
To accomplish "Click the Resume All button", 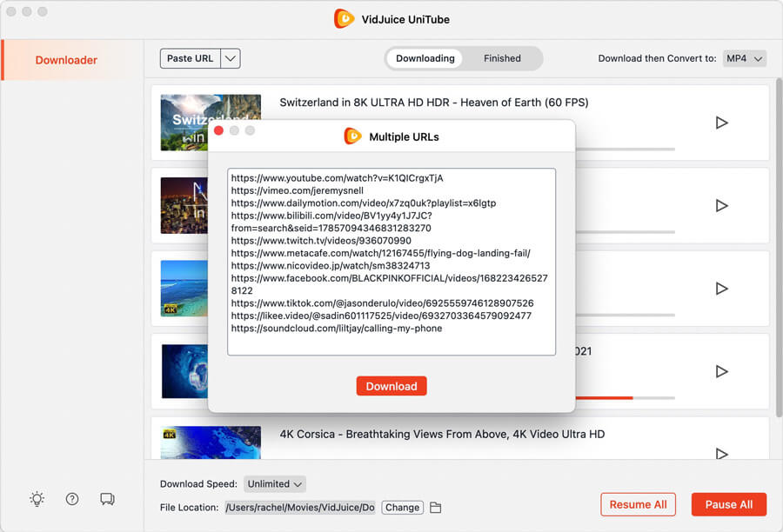I will (638, 504).
